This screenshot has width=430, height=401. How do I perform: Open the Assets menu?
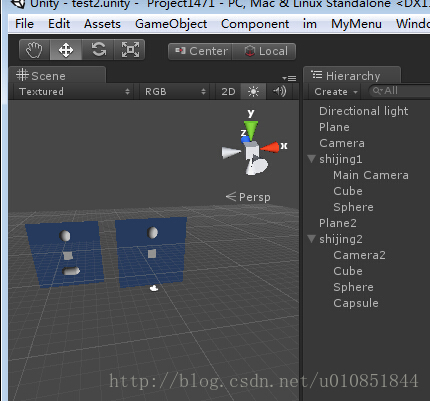(102, 24)
